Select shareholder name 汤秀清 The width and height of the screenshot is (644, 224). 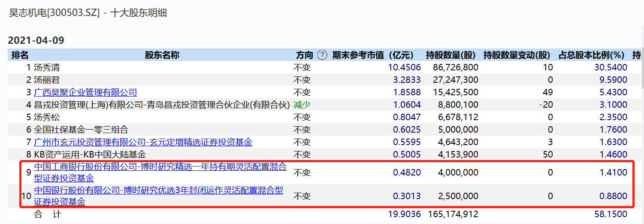[x=47, y=67]
